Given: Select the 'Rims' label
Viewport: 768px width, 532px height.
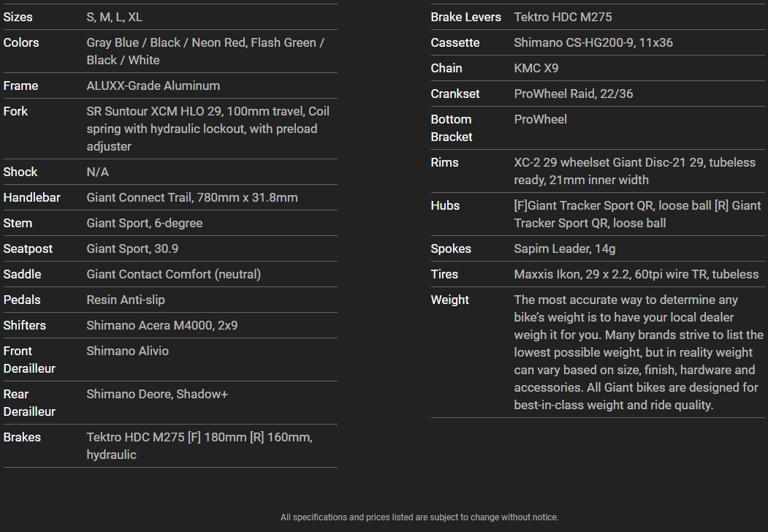Looking at the screenshot, I should [x=444, y=162].
